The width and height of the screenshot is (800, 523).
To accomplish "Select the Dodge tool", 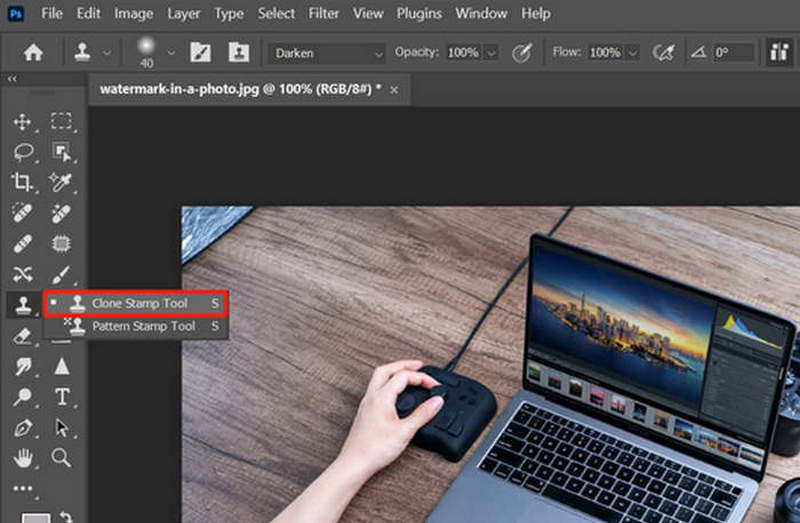I will coord(22,397).
